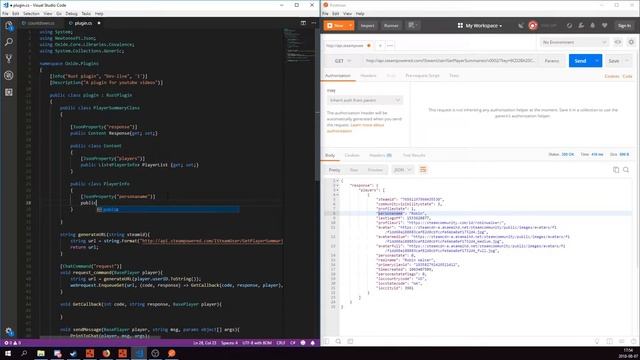Collapse the "response" object in the JSON response
This screenshot has height=360, width=640.
point(338,185)
